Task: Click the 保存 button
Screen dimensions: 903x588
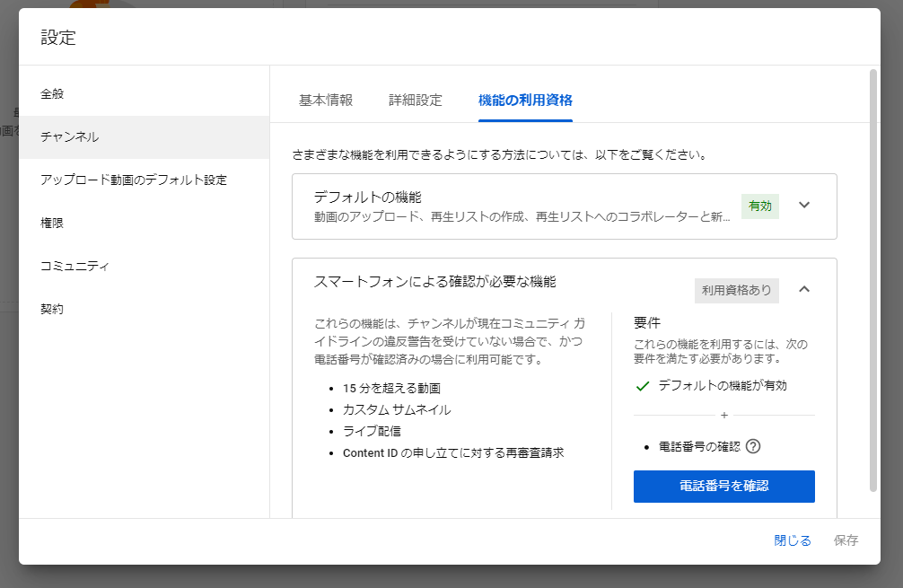Action: [x=846, y=540]
